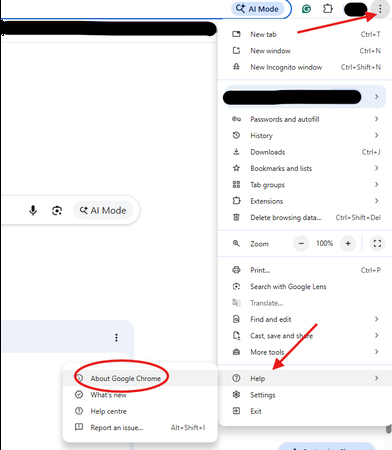Click the Downloads arrow icon
Screen dimensions: 392x450
[x=236, y=152]
